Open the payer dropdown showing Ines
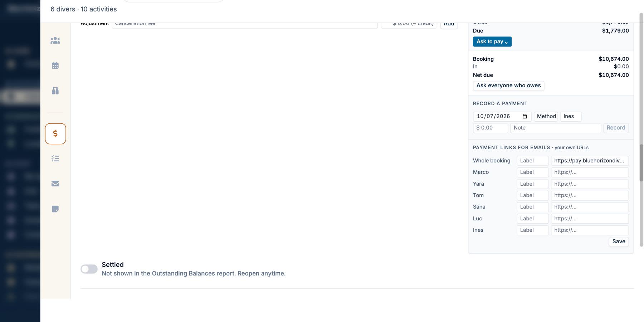Screen dimensions: 644x322 click(x=571, y=116)
